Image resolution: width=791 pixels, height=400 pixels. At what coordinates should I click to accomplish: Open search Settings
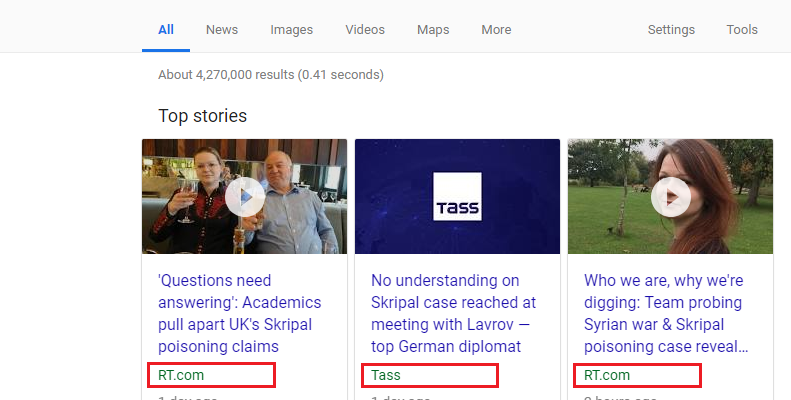tap(671, 30)
